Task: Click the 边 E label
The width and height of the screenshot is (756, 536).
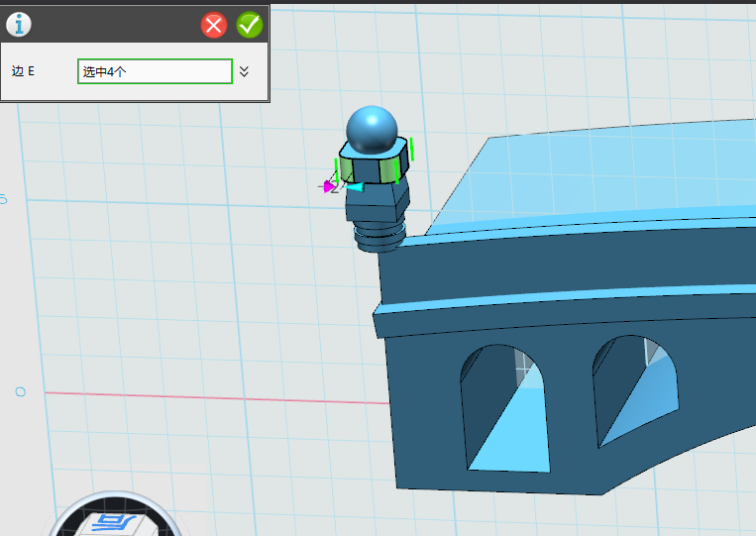Action: 23,71
